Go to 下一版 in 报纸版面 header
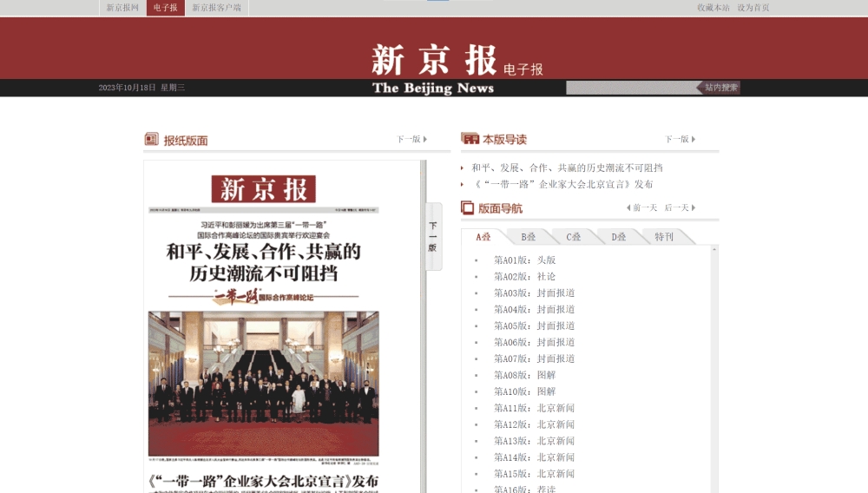868x493 pixels. click(411, 140)
